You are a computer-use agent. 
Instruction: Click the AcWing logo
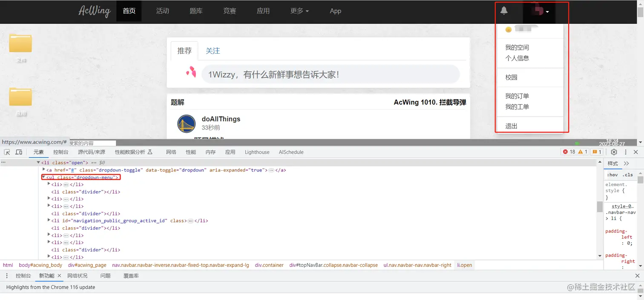point(95,11)
